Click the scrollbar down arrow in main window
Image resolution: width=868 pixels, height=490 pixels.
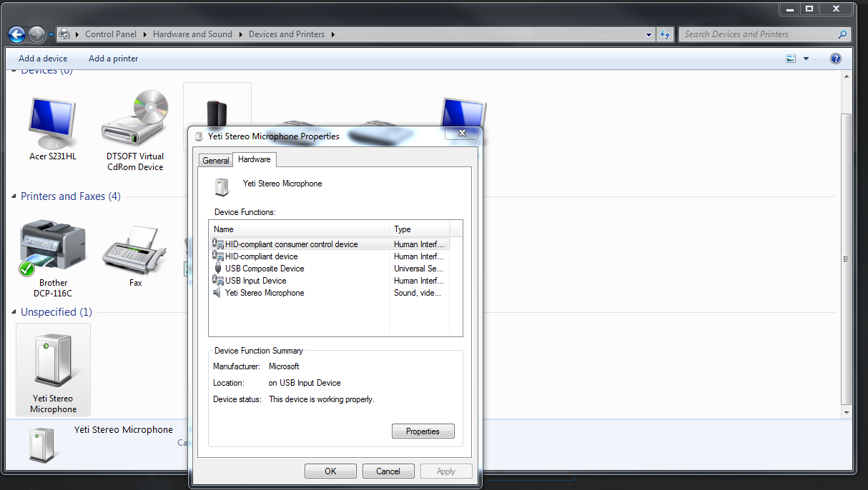[x=847, y=413]
